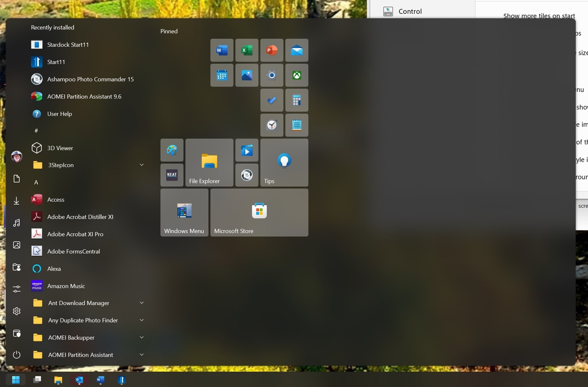
Task: Open the Calendar tile
Action: coord(222,75)
